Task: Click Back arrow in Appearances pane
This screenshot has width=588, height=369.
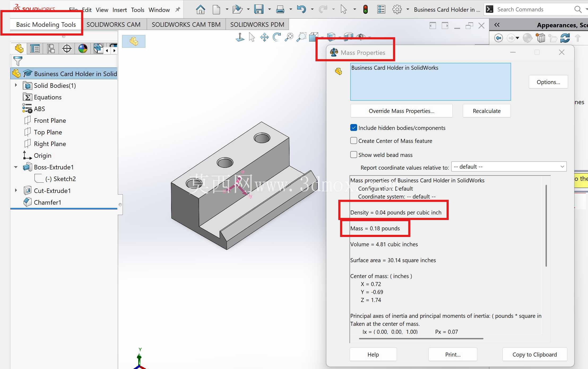Action: (499, 38)
